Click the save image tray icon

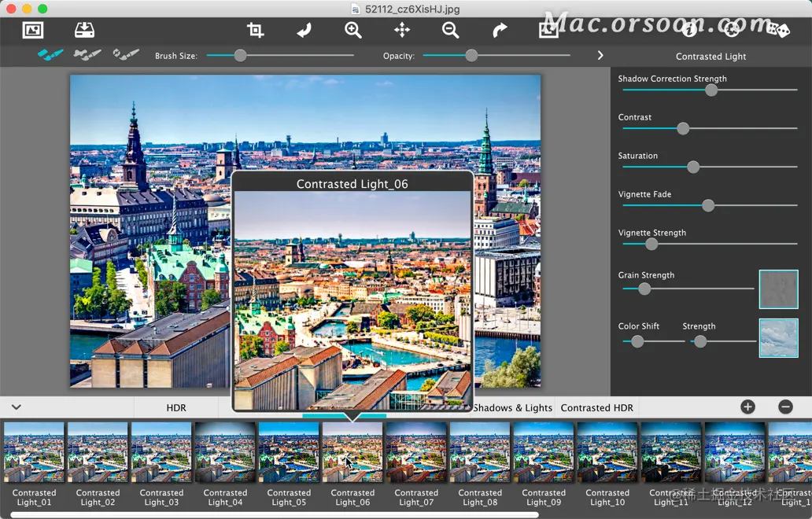[x=84, y=30]
